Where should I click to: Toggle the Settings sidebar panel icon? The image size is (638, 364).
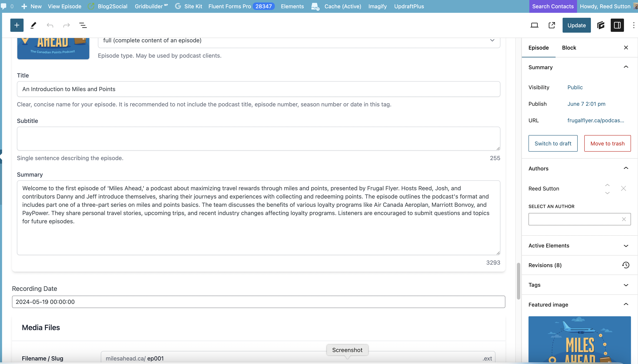tap(617, 25)
